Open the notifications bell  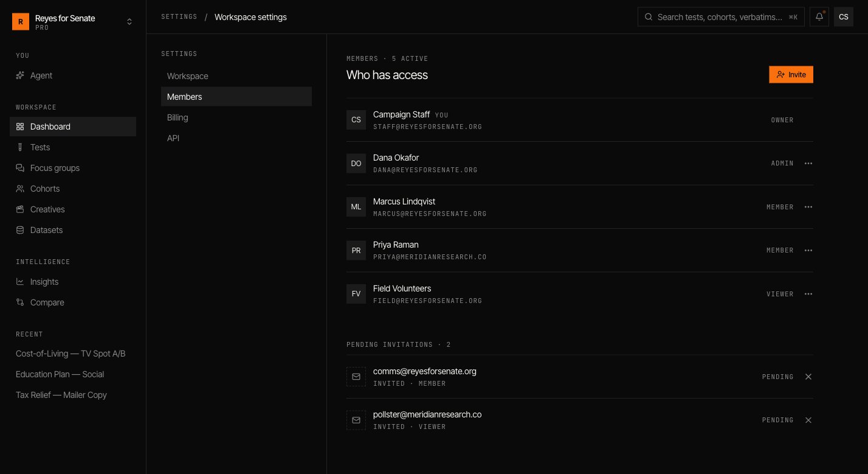click(x=819, y=17)
